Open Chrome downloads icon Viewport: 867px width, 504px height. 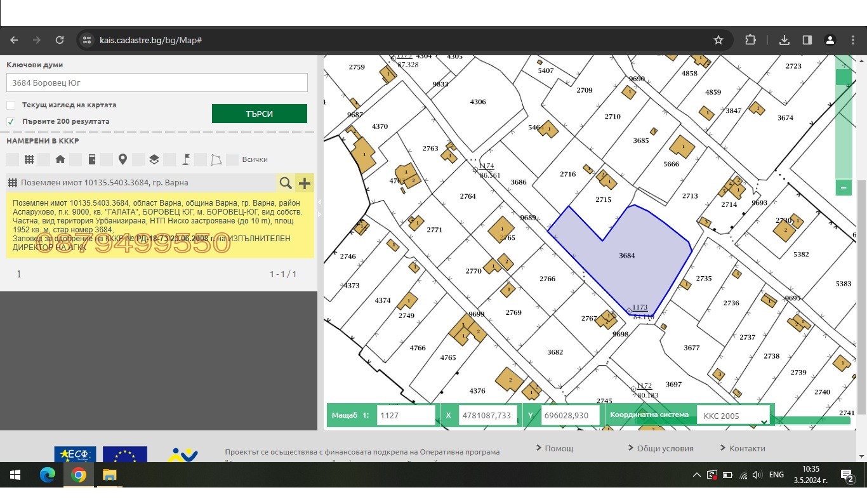point(784,40)
